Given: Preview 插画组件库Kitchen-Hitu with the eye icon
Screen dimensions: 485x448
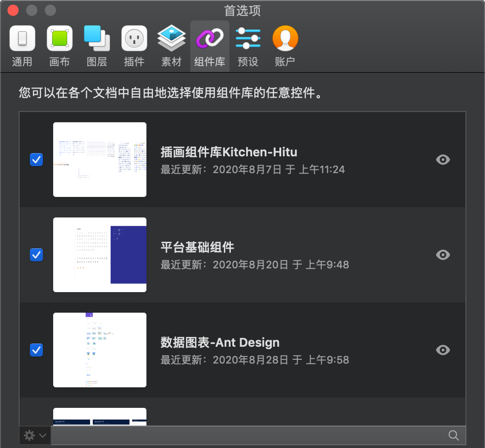Looking at the screenshot, I should coord(443,160).
